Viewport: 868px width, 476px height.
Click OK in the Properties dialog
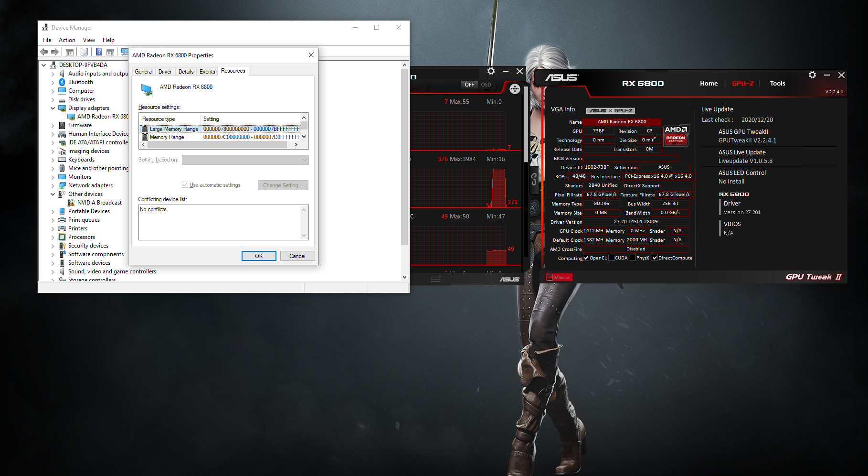tap(259, 256)
